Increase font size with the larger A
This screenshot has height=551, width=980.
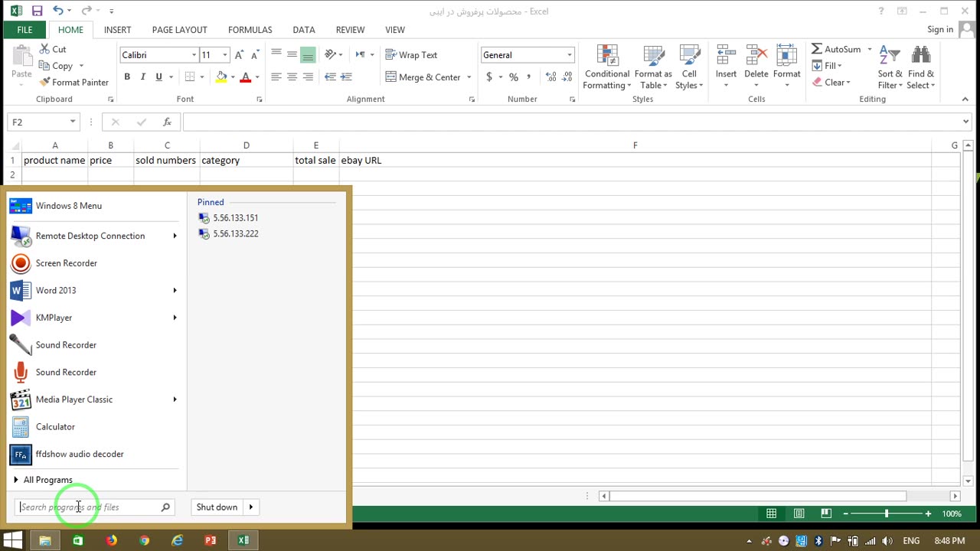tap(240, 55)
